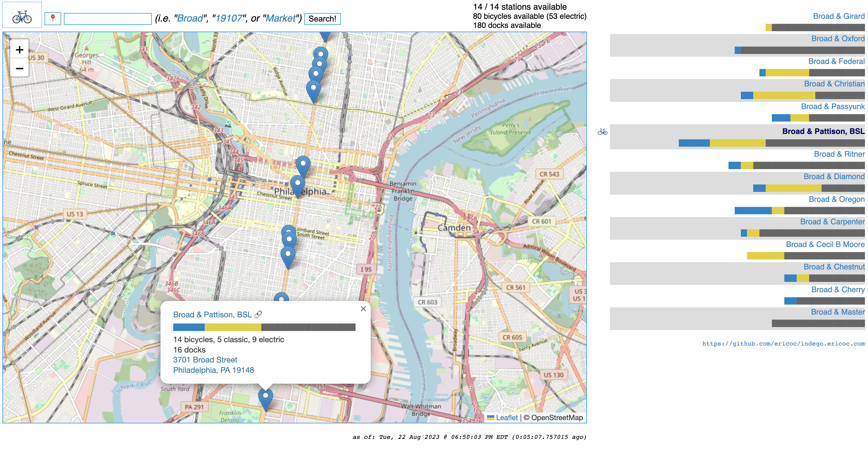Close the Broad & Pattison popup
Image resolution: width=868 pixels, height=451 pixels.
(363, 309)
